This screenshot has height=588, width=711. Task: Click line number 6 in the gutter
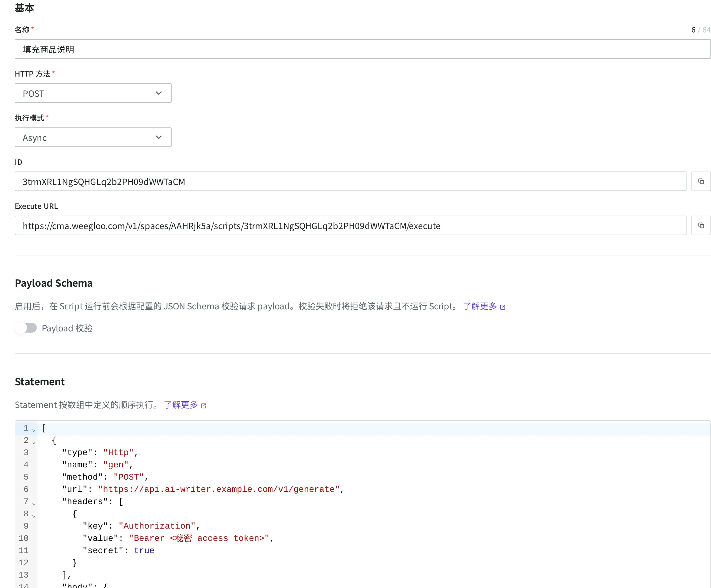26,489
